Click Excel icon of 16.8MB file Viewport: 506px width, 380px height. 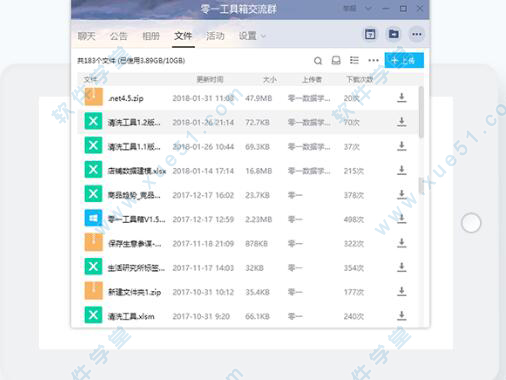point(93,170)
